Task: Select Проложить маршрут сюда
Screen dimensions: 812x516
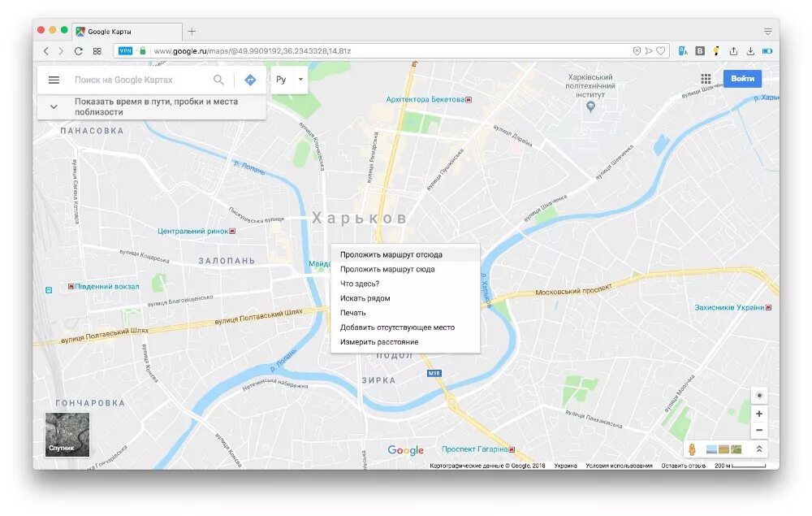Action: (x=405, y=269)
